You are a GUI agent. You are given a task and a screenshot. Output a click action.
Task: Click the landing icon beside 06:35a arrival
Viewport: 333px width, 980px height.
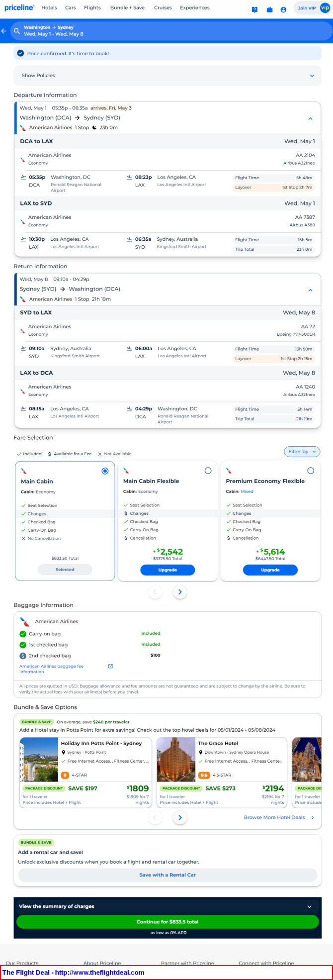(130, 239)
